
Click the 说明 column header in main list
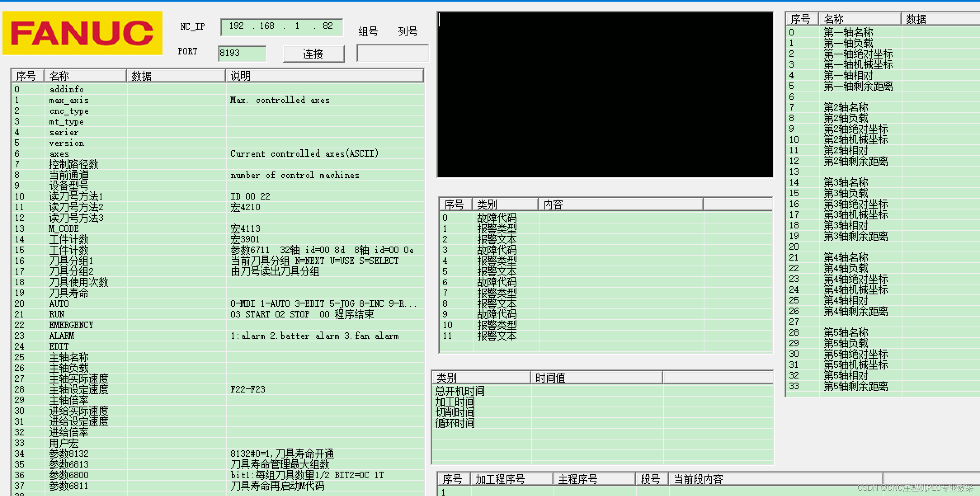[324, 76]
